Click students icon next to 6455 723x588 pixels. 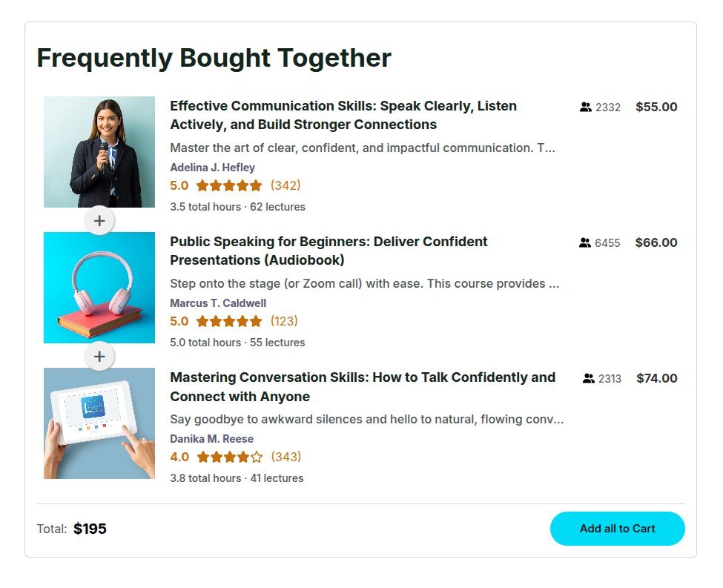(585, 243)
